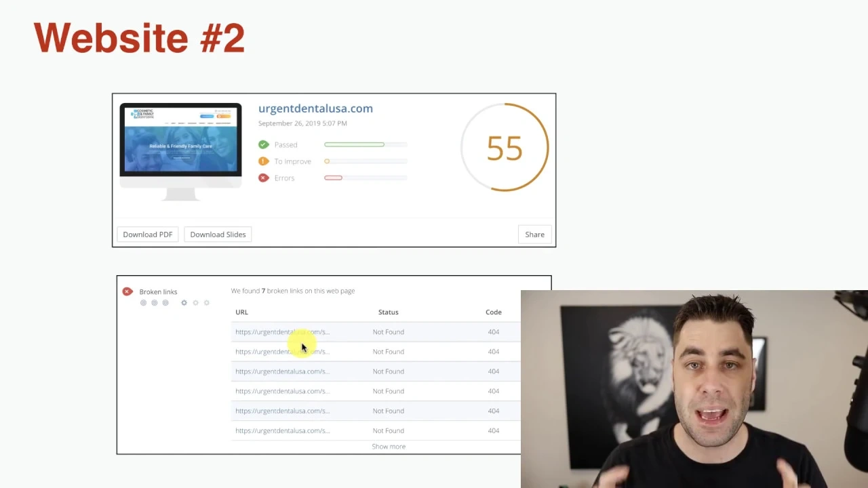The image size is (868, 488).
Task: Click the 'Errors' label
Action: click(284, 178)
